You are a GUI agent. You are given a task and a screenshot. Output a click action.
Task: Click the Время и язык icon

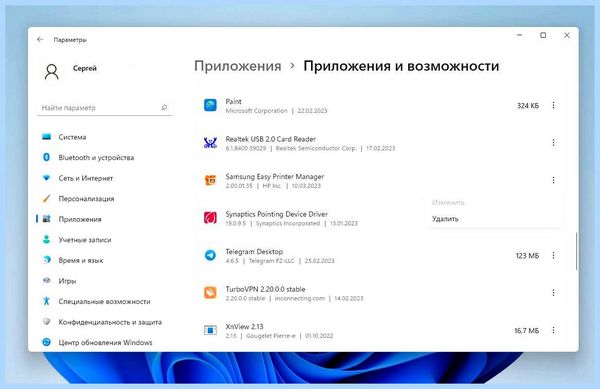(x=46, y=260)
